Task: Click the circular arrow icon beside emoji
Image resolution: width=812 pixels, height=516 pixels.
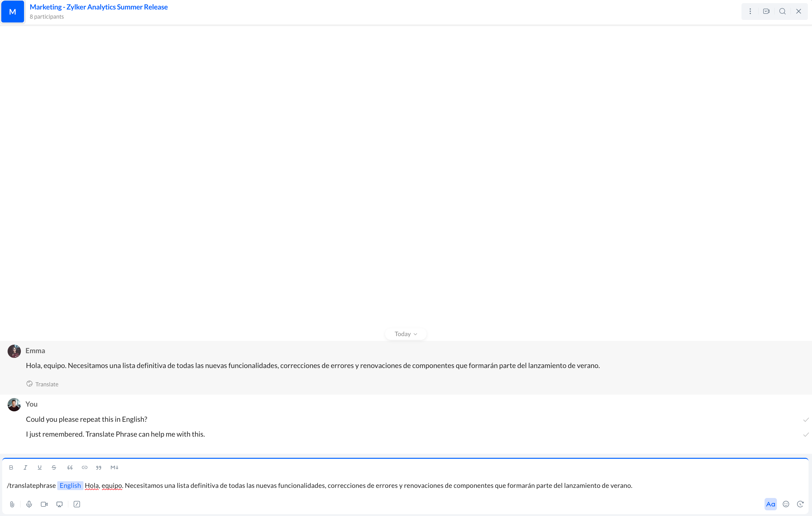Action: coord(801,504)
